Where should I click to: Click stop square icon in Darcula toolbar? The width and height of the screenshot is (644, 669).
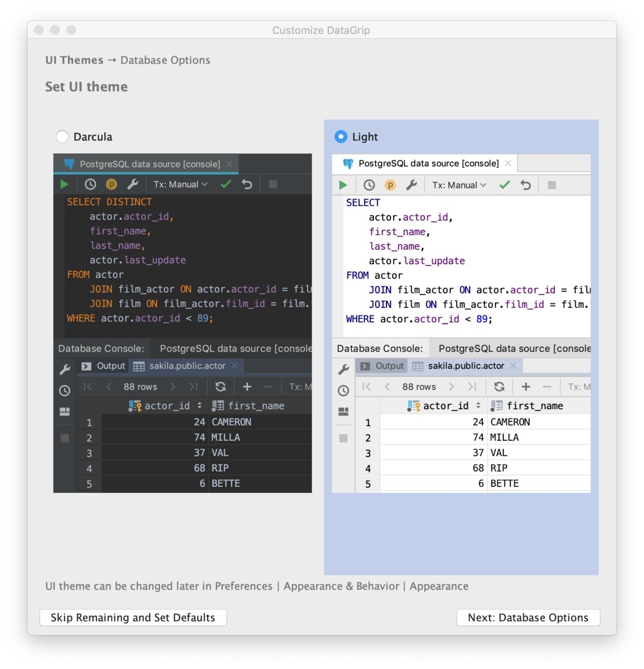(x=273, y=184)
